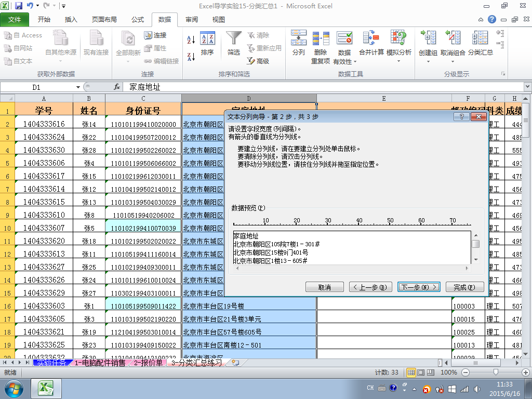Open the Name Box dropdown arrow

(78, 87)
